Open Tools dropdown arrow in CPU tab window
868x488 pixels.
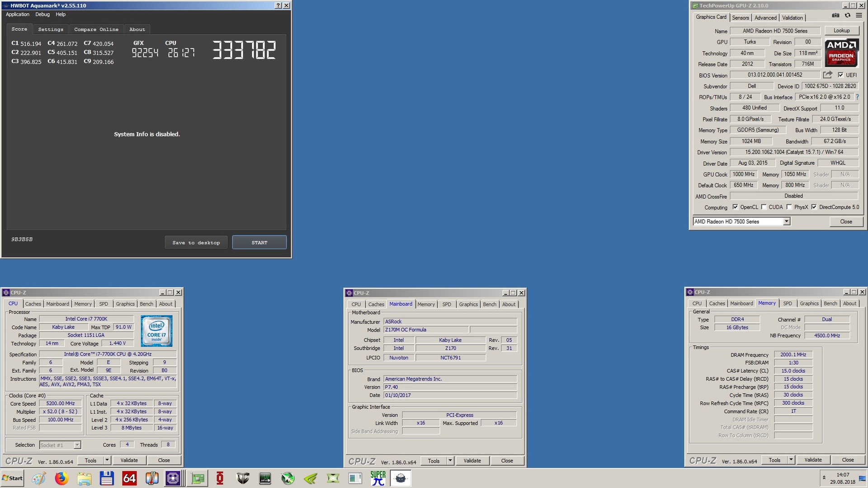[x=107, y=460]
